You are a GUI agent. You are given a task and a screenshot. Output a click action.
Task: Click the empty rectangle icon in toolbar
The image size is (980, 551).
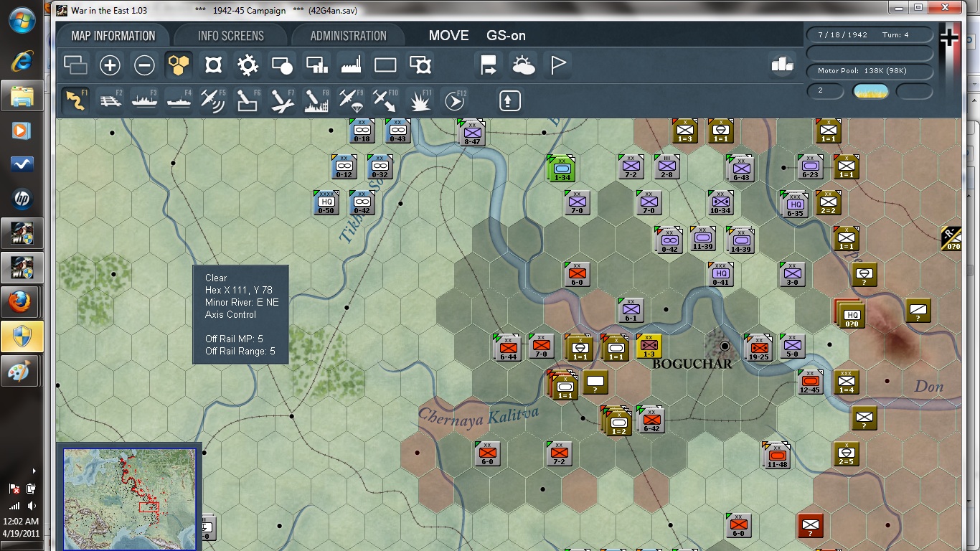(x=385, y=66)
